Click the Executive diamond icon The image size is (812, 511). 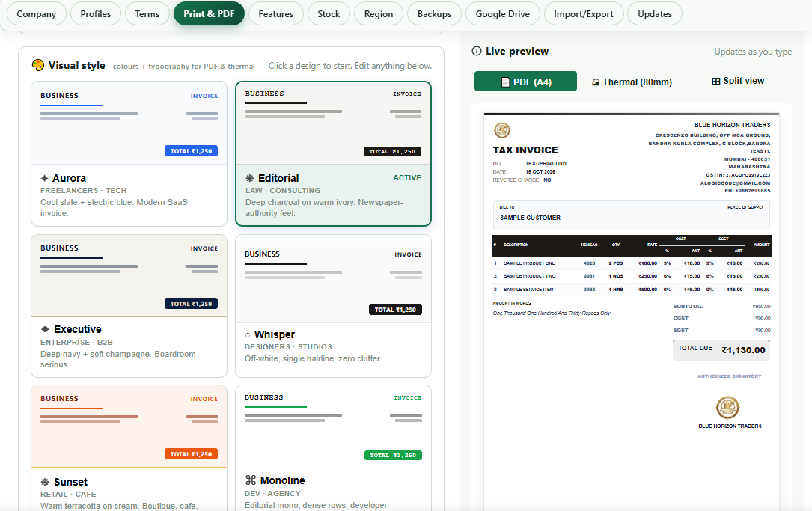pos(45,329)
